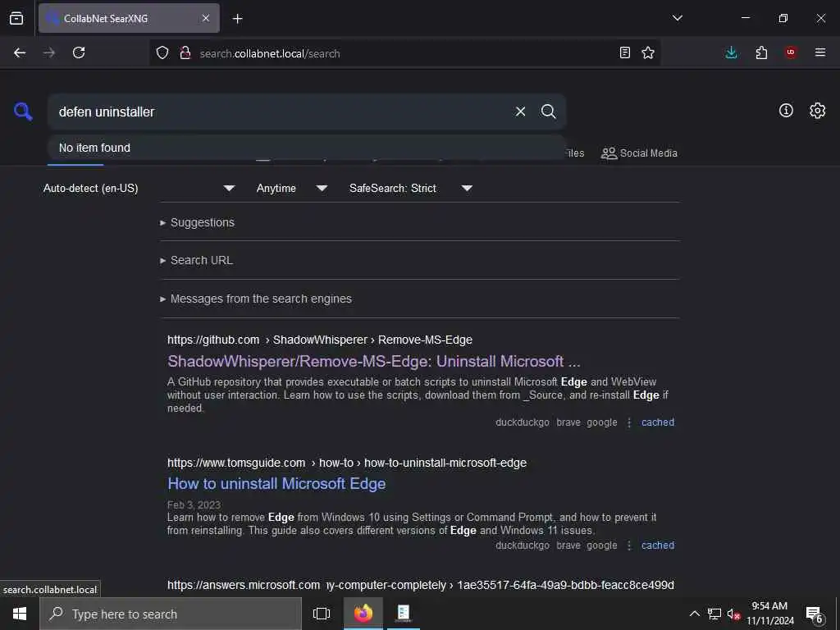Go back to previous page
This screenshot has height=630, width=840.
point(20,52)
